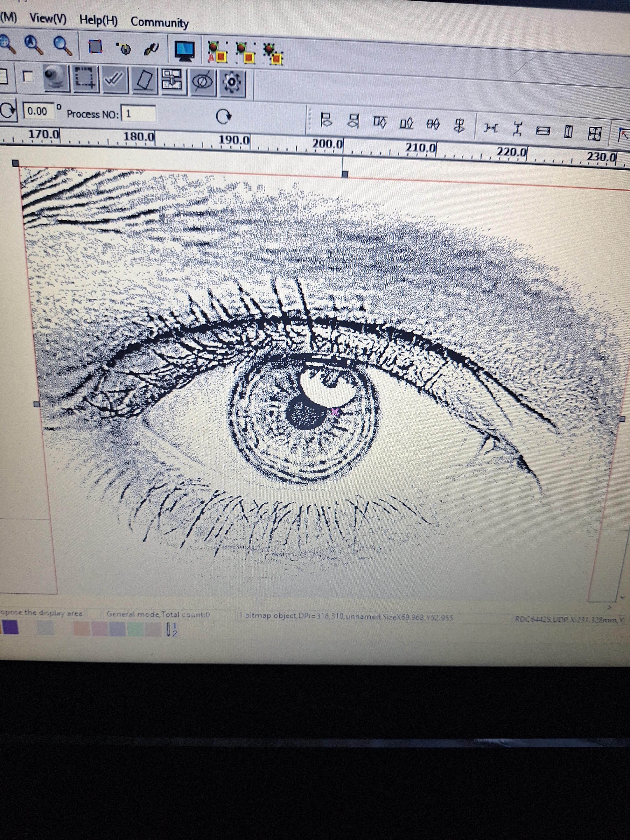Viewport: 630px width, 840px height.
Task: Click the zoom-all magnifier with letter A
Action: [34, 45]
